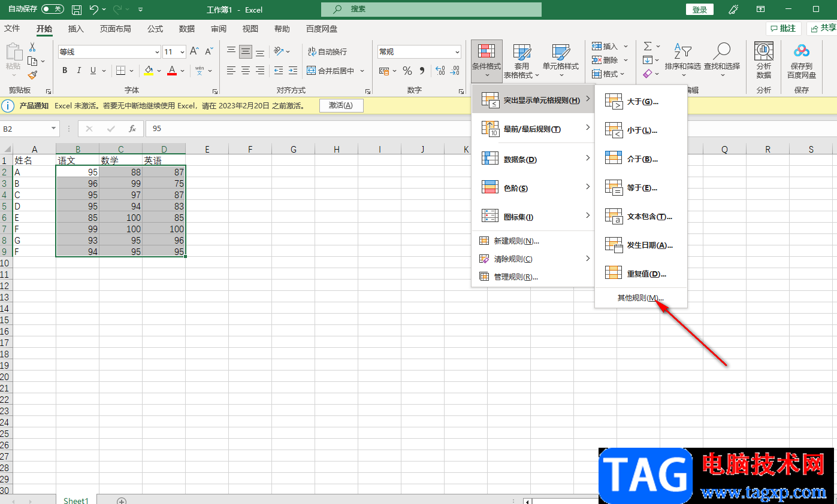Image resolution: width=837 pixels, height=504 pixels.
Task: Center text horizontally in the ribbon
Action: click(x=246, y=71)
